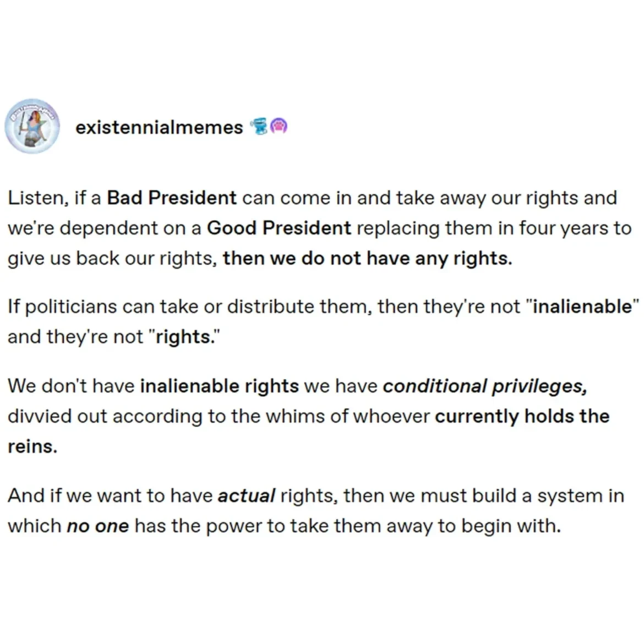644x644 pixels.
Task: Click the italic phrase "conditional privileges,"
Action: pyautogui.click(x=485, y=386)
